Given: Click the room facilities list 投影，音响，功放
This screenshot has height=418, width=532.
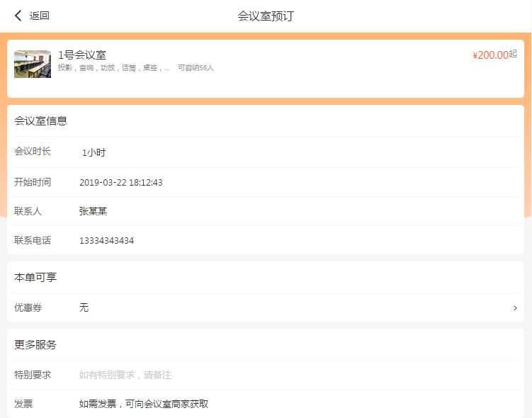Looking at the screenshot, I should [113, 68].
